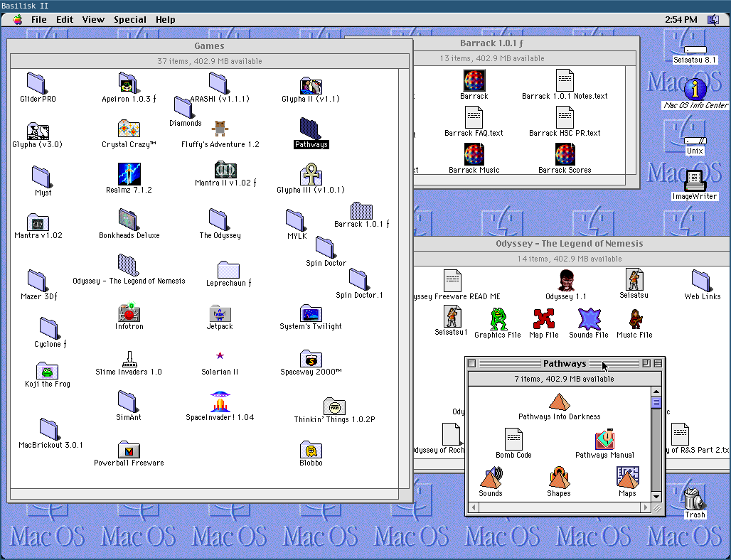Open the Special menu

click(130, 20)
